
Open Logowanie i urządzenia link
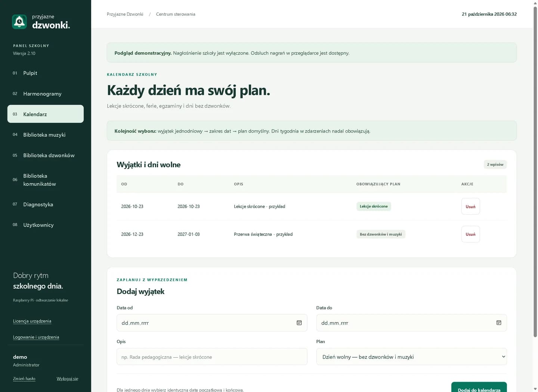pyautogui.click(x=36, y=337)
